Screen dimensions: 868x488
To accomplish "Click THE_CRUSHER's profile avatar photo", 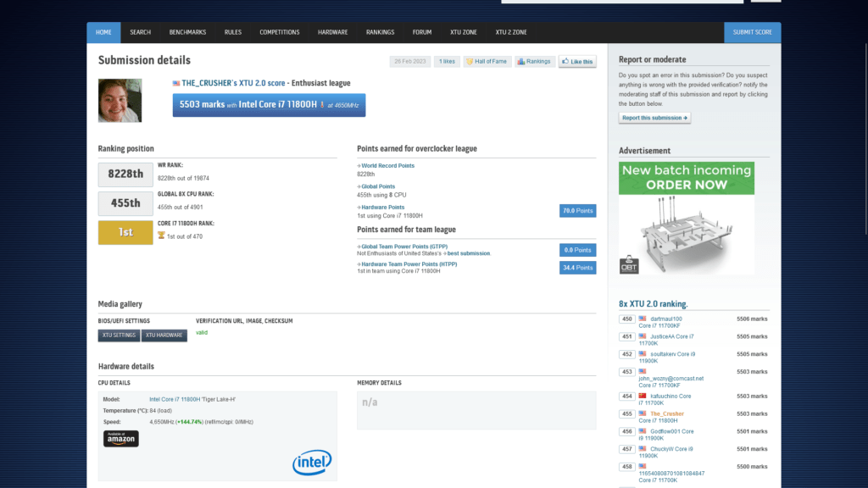I will pos(120,100).
